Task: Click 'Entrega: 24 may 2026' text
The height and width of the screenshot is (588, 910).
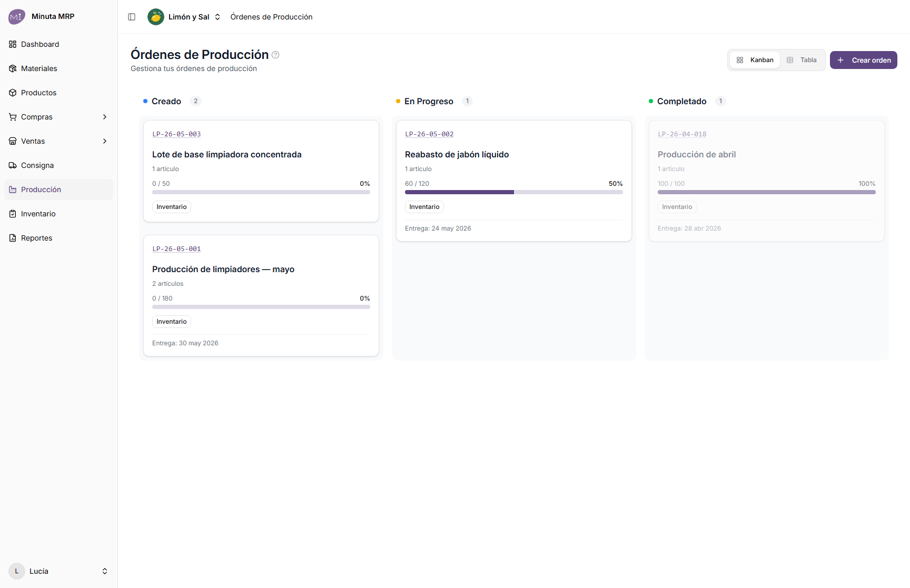Action: point(438,228)
